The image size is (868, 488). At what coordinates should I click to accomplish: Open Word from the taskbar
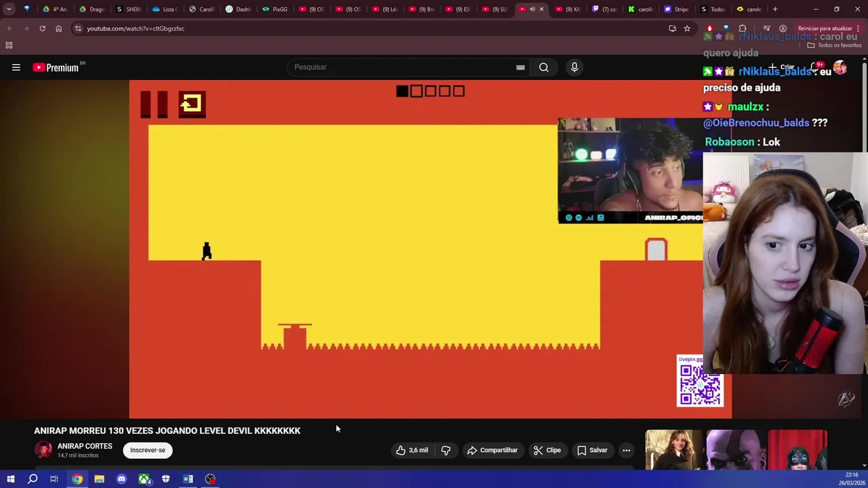pos(188,479)
